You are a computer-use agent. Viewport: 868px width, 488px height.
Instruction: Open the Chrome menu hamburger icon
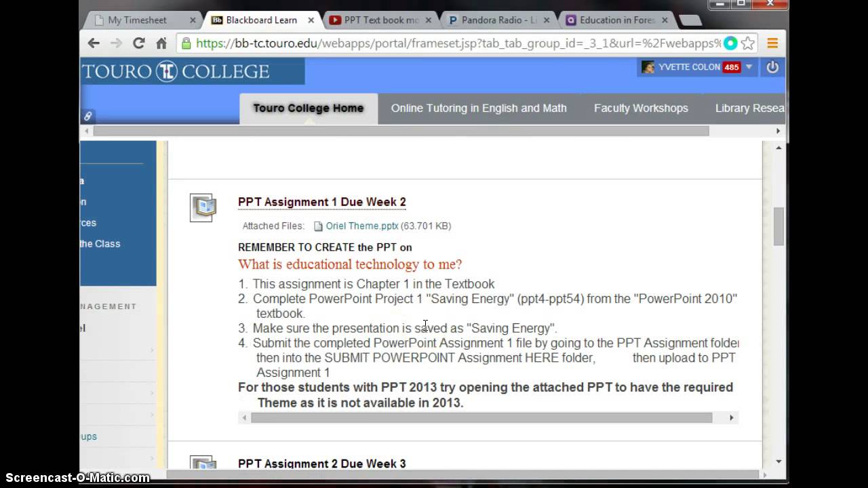(x=772, y=43)
